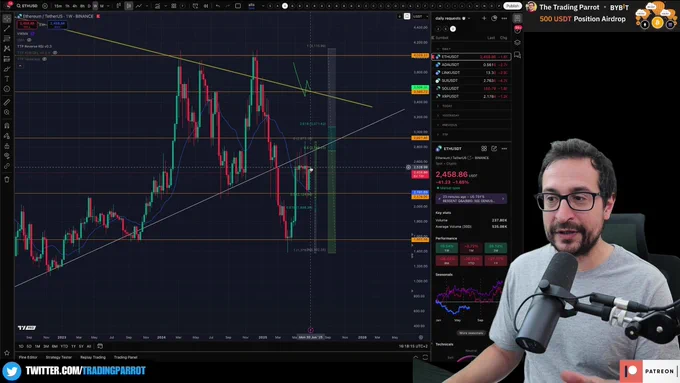The height and width of the screenshot is (383, 680).
Task: Select ADAUSDT in watchlist
Action: point(471,65)
